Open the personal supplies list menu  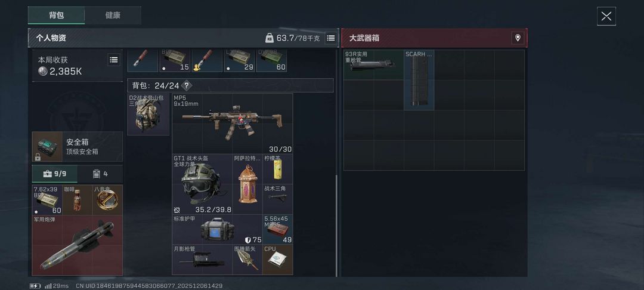tap(330, 38)
